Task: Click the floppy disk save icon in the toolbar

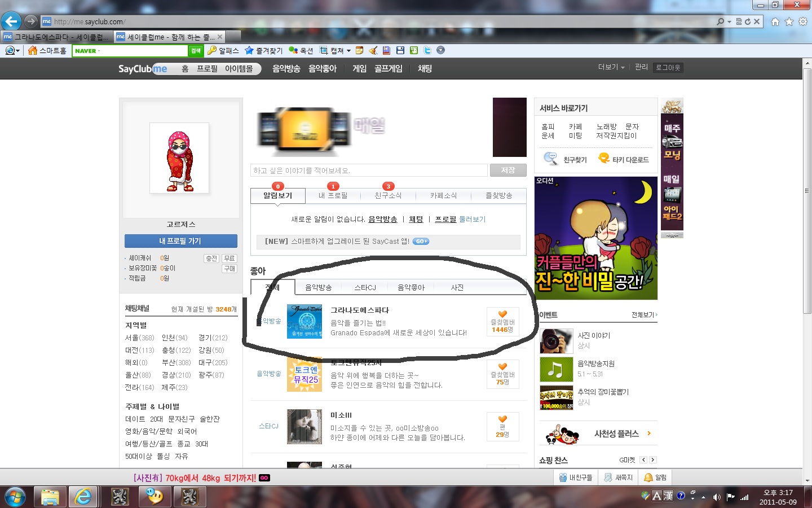Action: 400,50
